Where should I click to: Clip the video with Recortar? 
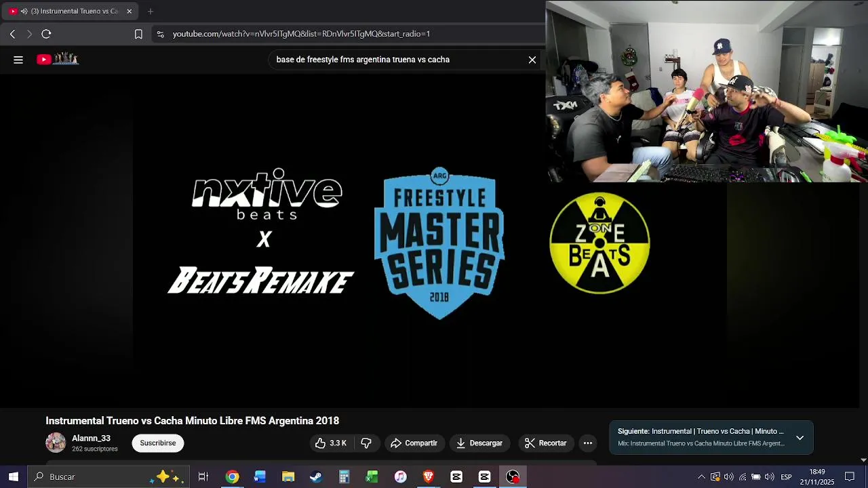click(x=546, y=443)
